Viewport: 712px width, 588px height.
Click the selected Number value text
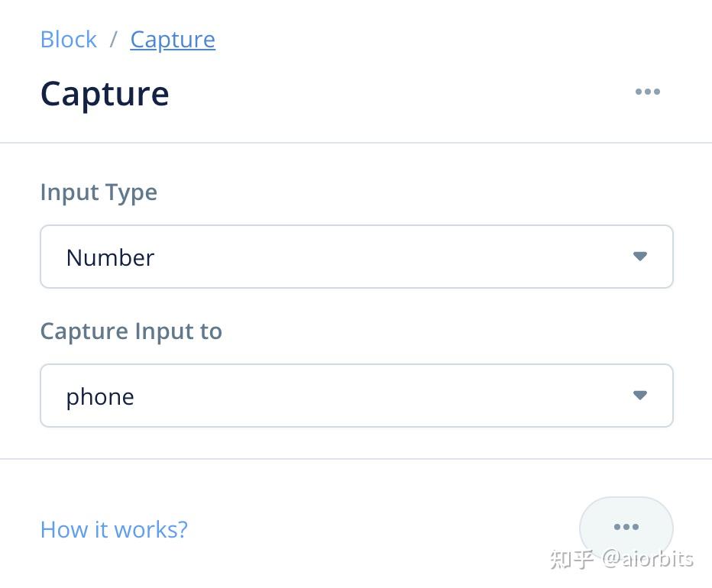click(110, 257)
